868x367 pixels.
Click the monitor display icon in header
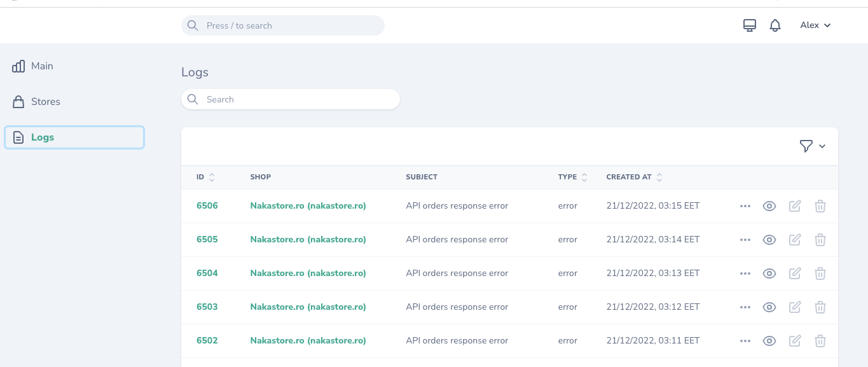750,25
